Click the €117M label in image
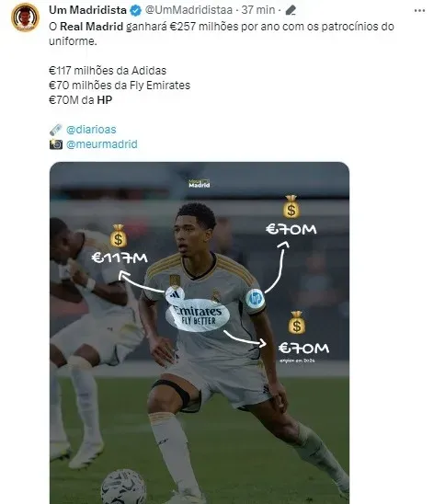434x504 pixels. (120, 258)
